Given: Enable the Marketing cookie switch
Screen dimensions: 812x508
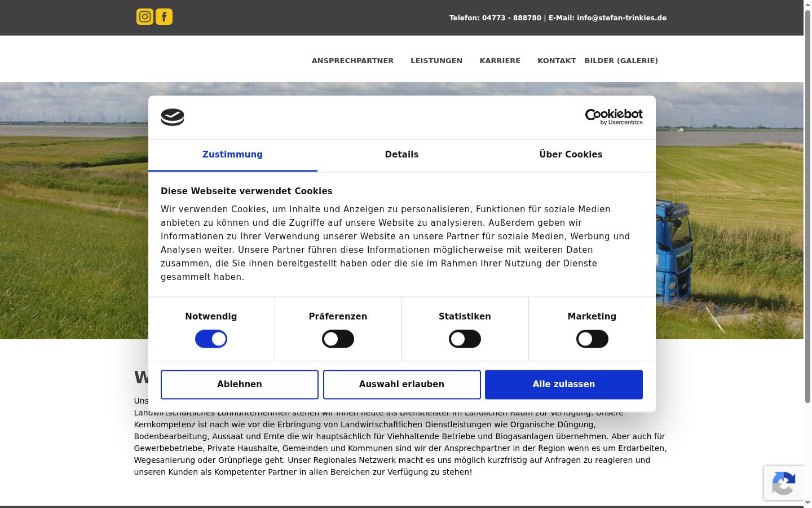Looking at the screenshot, I should tap(592, 339).
